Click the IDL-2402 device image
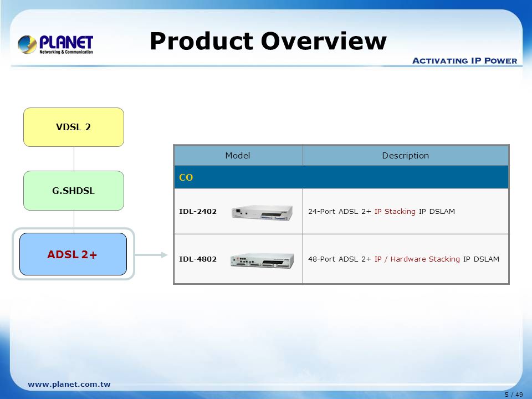532x399 pixels. tap(262, 213)
